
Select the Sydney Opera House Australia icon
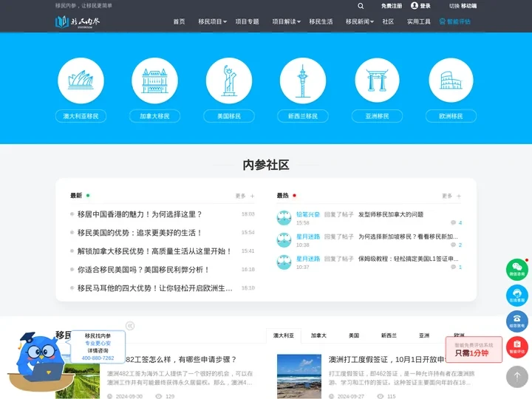[x=81, y=81]
